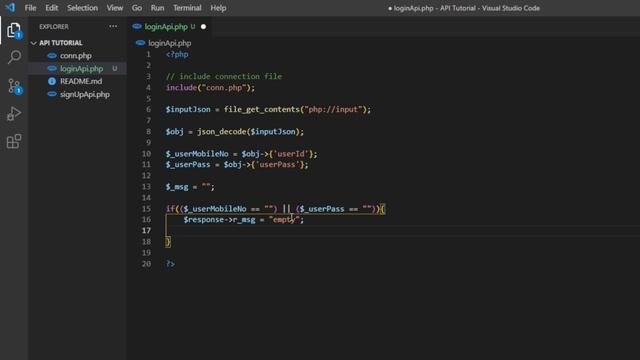Click the loginApi.php breadcrumb item
The image size is (640, 360).
click(169, 43)
